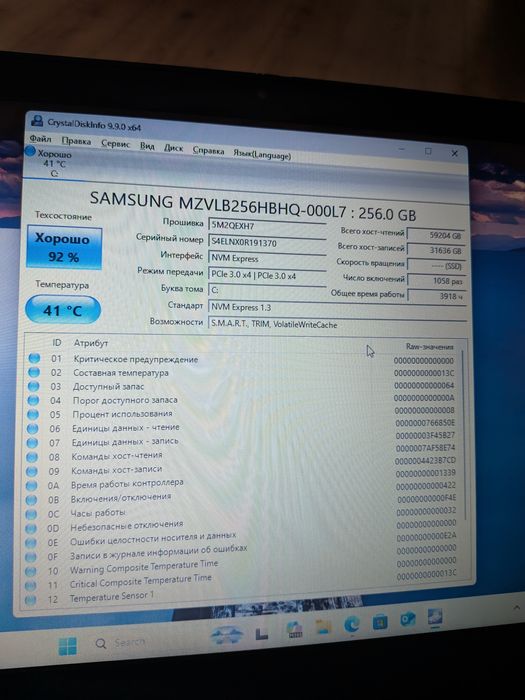Click status circle for attribute 08 Команды хост-чтения

pos(32,457)
